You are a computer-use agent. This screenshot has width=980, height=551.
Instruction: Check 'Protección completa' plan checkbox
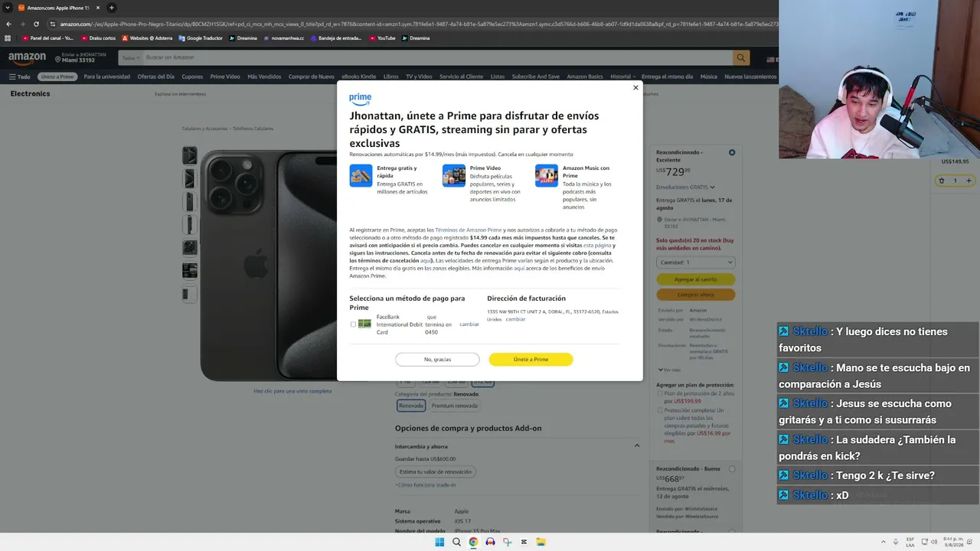[x=660, y=410]
